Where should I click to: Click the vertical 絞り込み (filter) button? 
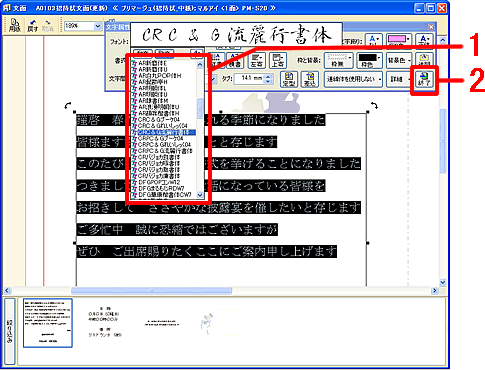[x=10, y=331]
